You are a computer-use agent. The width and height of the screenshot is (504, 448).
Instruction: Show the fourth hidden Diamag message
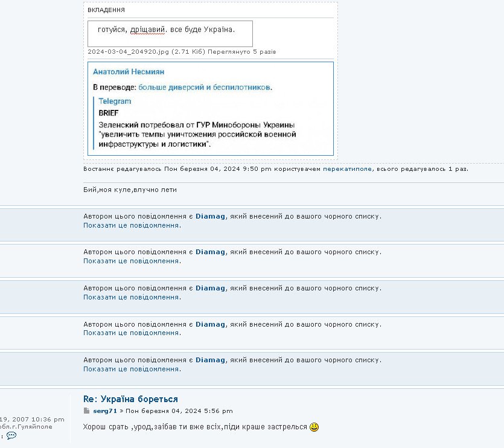click(x=132, y=333)
